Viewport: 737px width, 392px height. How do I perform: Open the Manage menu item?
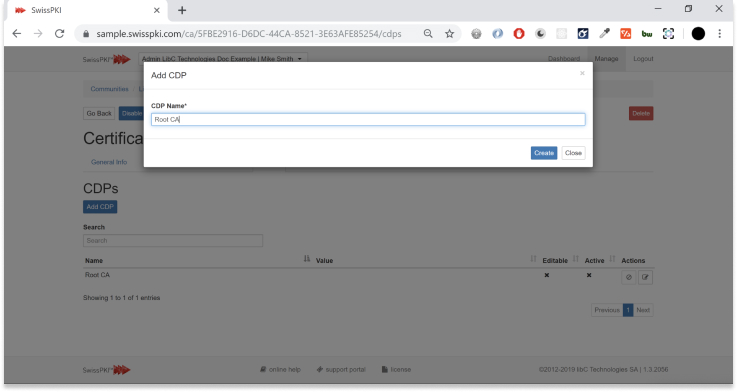pyautogui.click(x=606, y=59)
